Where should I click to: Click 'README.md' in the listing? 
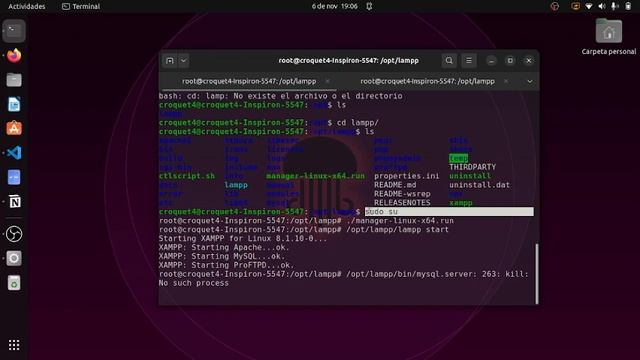tap(395, 185)
